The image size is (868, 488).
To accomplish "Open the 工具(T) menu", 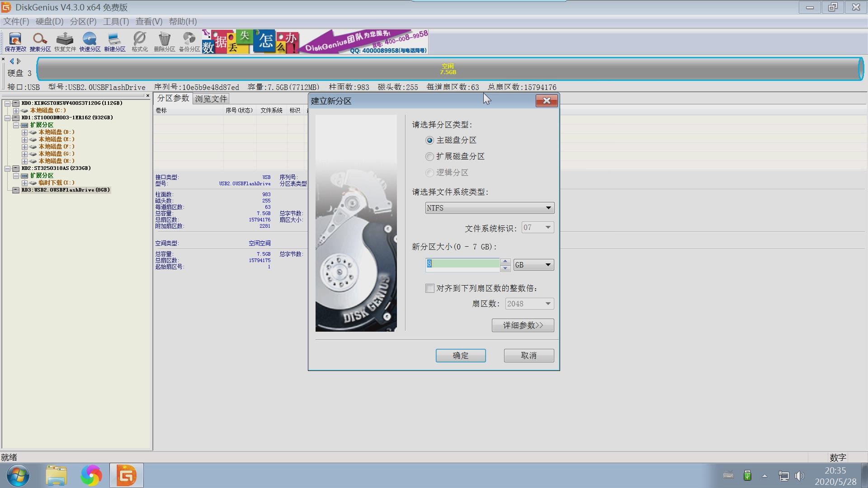I will 116,21.
